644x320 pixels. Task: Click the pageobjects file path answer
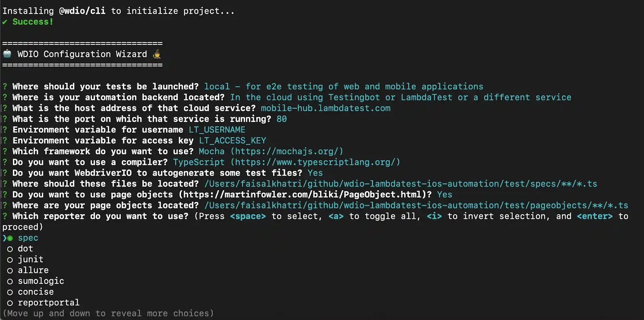(416, 206)
